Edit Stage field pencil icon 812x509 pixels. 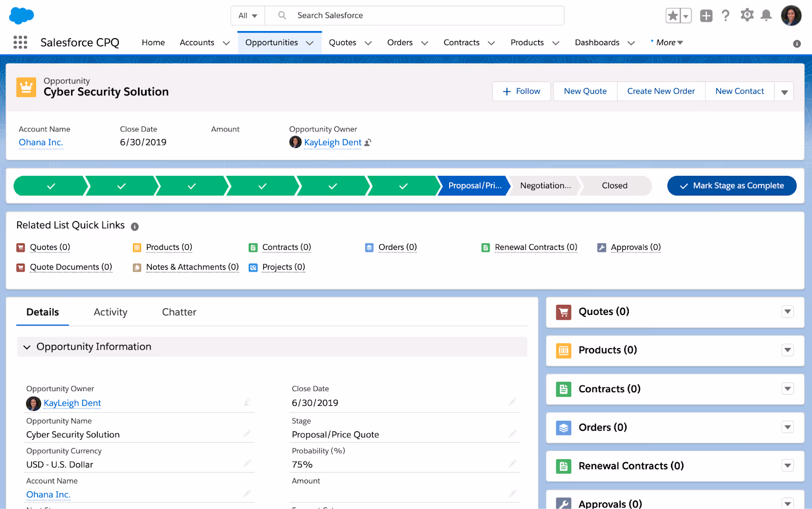(x=513, y=433)
